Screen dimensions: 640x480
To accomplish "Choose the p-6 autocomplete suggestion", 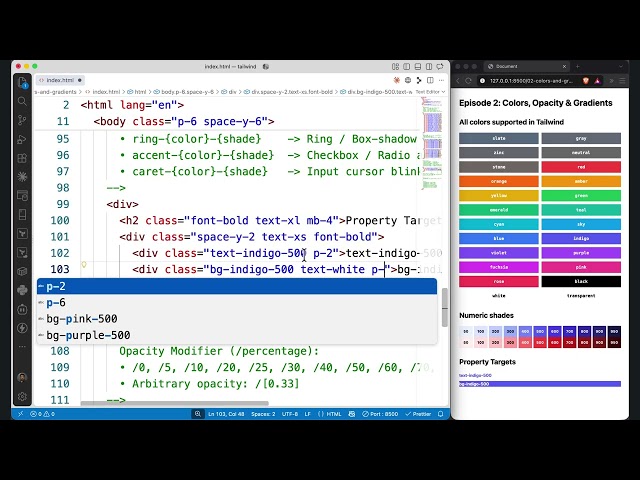I will point(237,302).
